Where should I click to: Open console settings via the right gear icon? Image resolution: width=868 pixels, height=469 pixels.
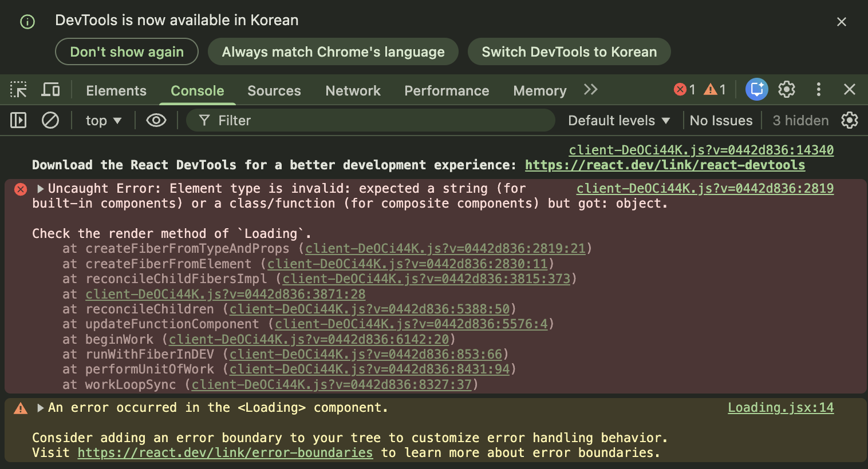tap(849, 120)
